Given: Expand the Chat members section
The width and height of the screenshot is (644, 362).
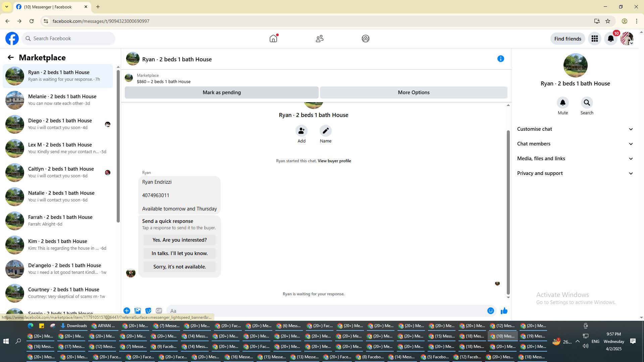Looking at the screenshot, I should [575, 144].
